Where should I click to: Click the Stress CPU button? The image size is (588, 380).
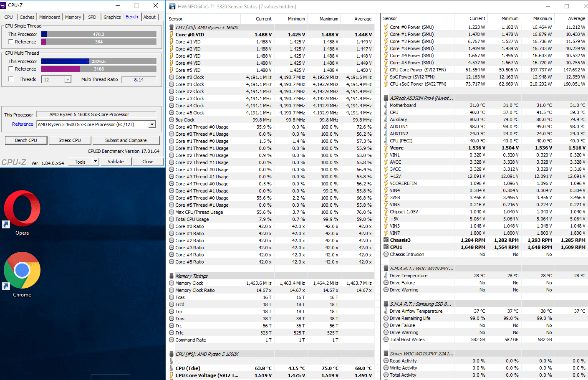tap(70, 140)
